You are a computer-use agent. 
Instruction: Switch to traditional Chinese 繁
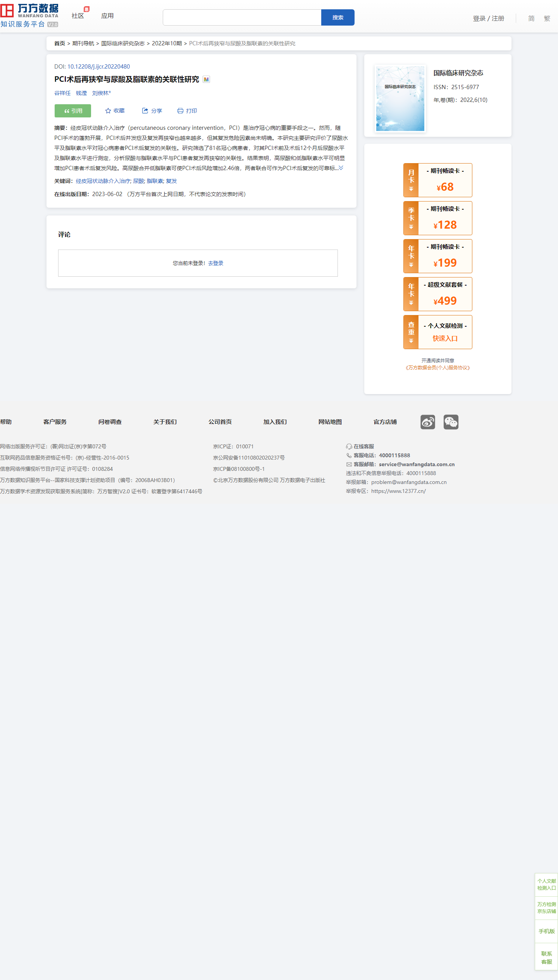(x=547, y=18)
